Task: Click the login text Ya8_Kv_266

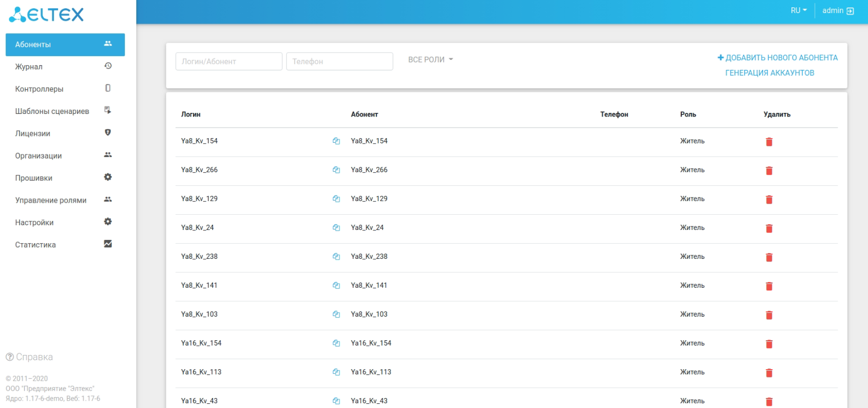Action: 199,170
